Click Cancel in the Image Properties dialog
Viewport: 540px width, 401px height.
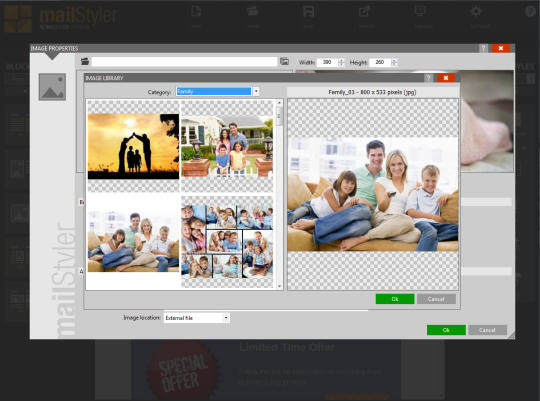point(487,330)
